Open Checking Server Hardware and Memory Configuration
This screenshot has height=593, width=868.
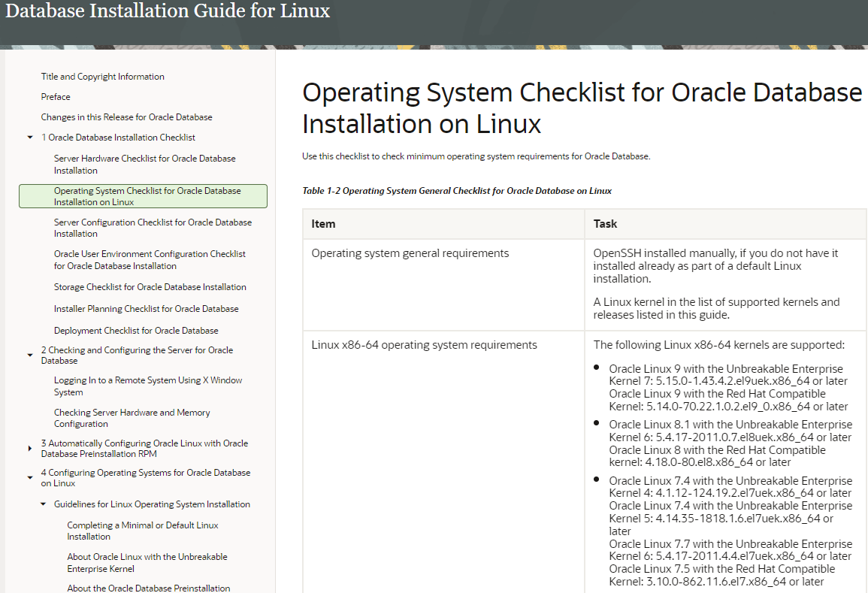(x=132, y=418)
